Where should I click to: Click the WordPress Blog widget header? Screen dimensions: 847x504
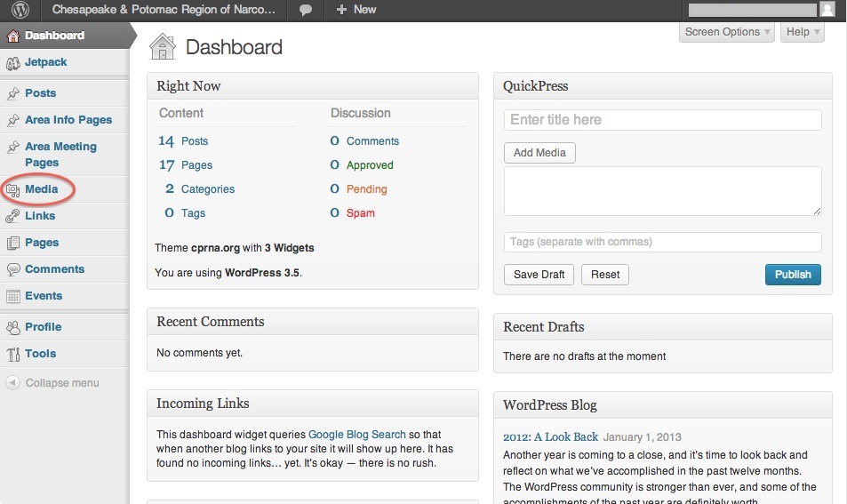coord(663,405)
